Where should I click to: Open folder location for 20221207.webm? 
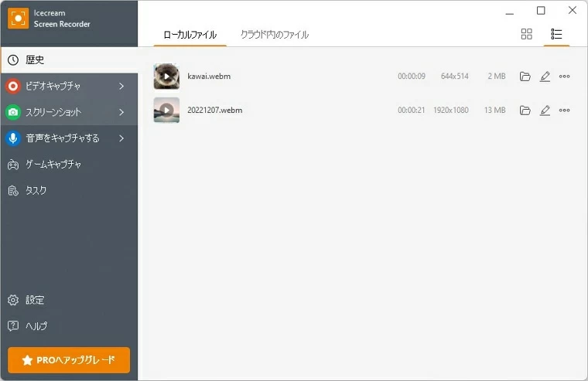coord(525,111)
